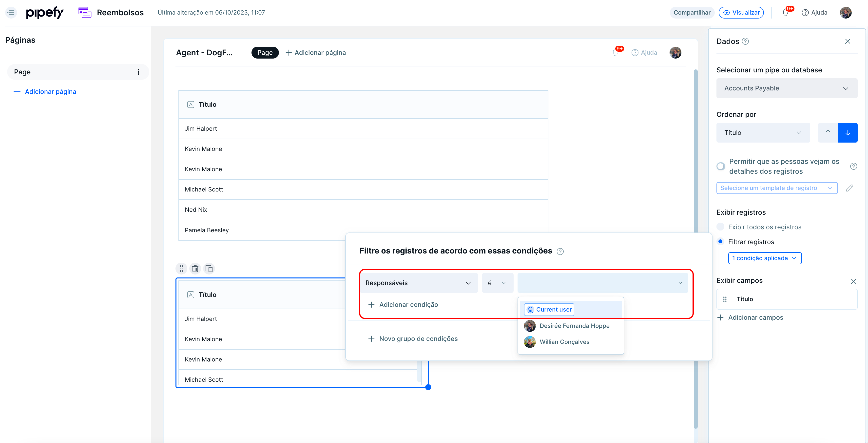Click Adicionar condição

(403, 304)
